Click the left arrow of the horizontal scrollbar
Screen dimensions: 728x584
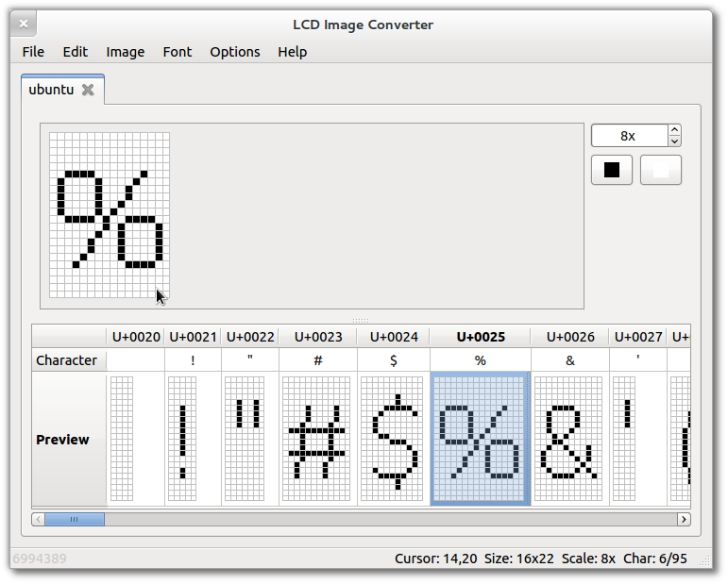[x=38, y=519]
